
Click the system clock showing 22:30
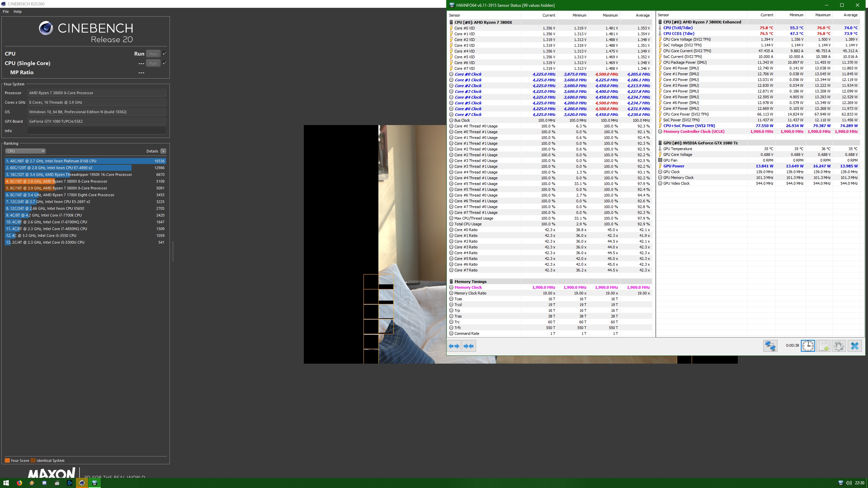point(860,483)
